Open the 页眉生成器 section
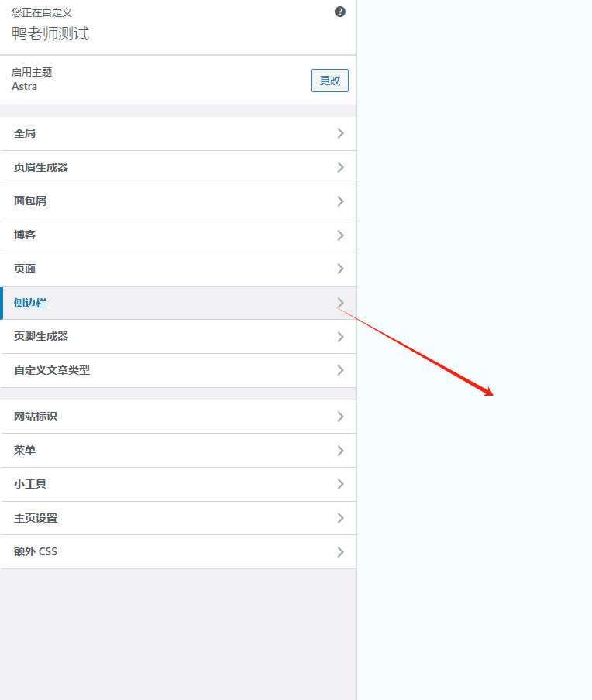592x700 pixels. click(x=178, y=167)
